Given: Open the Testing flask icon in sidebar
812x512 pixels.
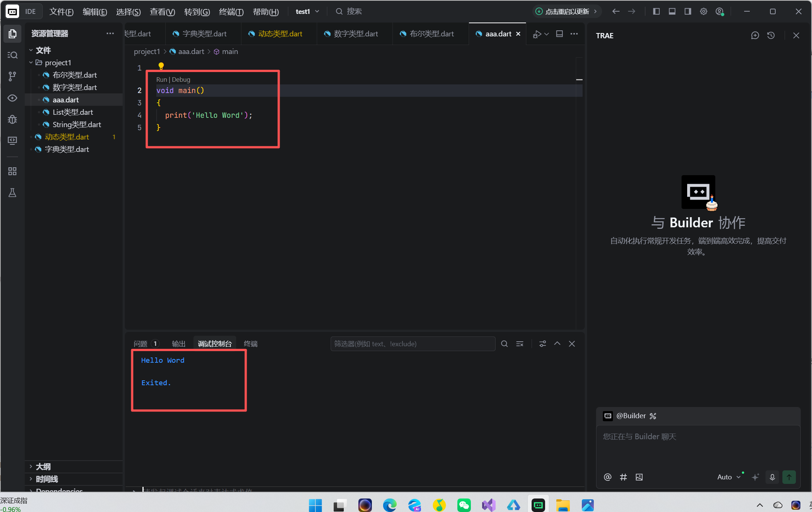Looking at the screenshot, I should 12,193.
